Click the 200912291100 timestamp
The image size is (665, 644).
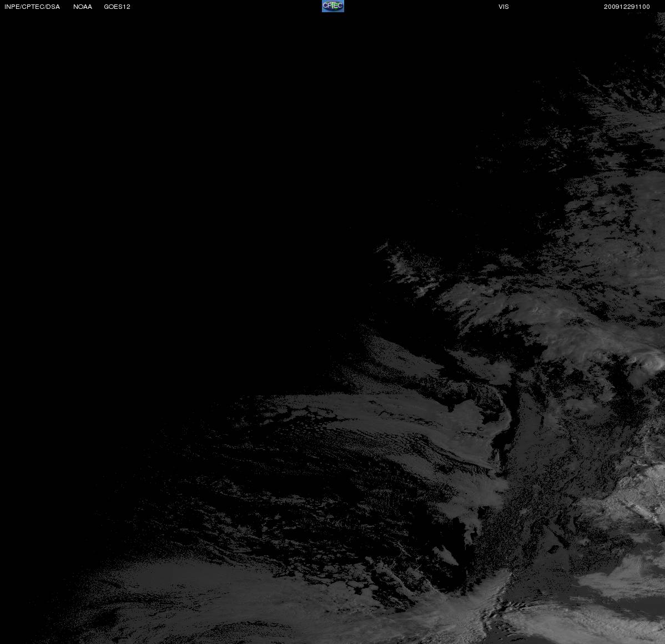coord(627,7)
